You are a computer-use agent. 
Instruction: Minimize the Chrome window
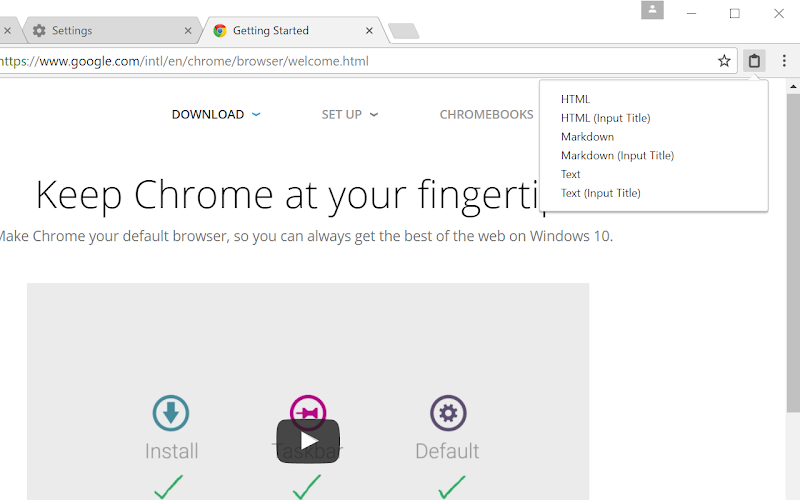click(691, 13)
